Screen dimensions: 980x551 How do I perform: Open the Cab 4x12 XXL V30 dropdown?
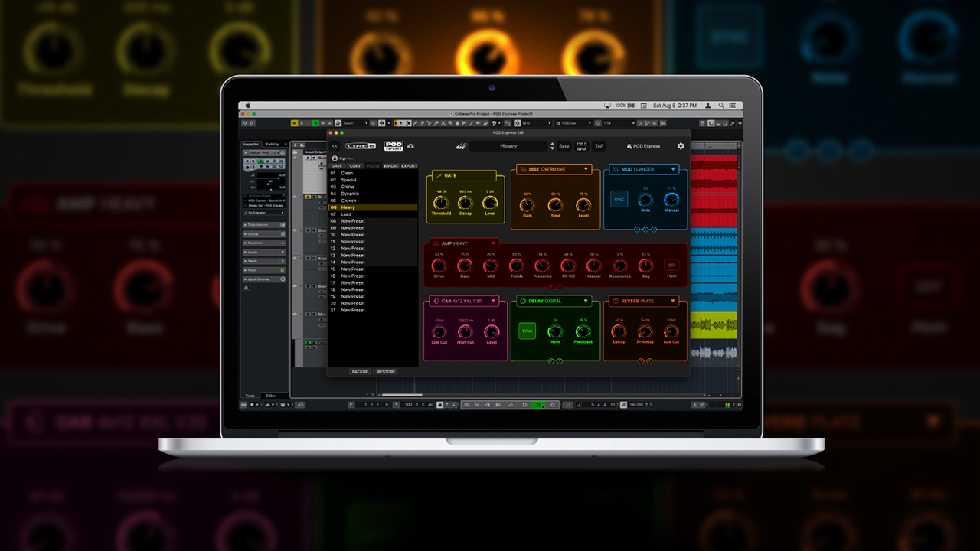pyautogui.click(x=494, y=302)
